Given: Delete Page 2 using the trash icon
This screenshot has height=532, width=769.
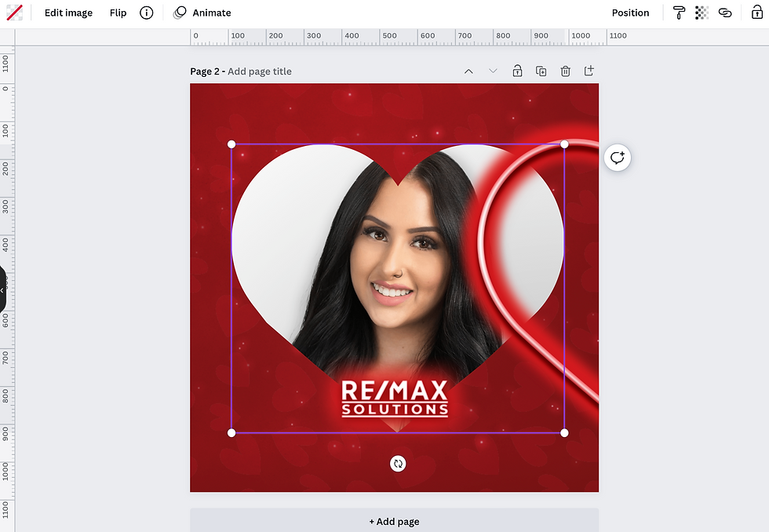Looking at the screenshot, I should [x=565, y=71].
